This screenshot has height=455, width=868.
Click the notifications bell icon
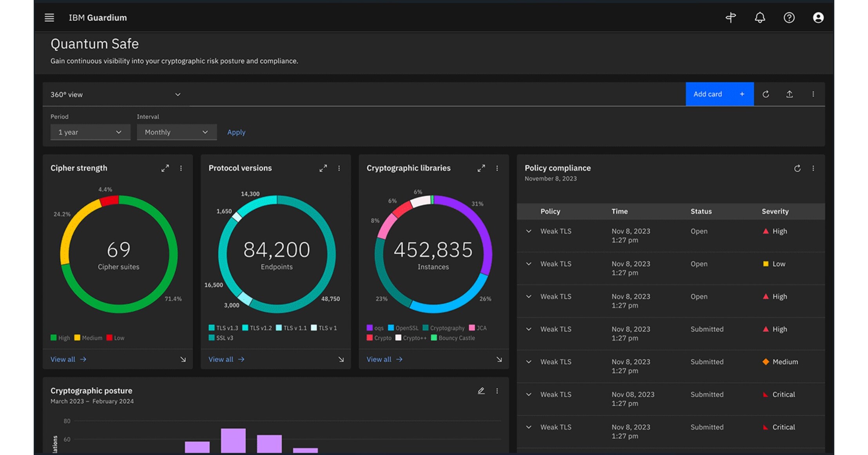pos(760,18)
